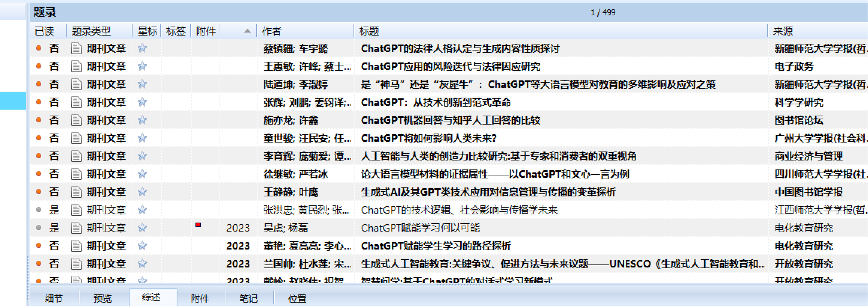Click the document icon on 四川师范大学学报 row
The width and height of the screenshot is (868, 306).
click(x=76, y=174)
